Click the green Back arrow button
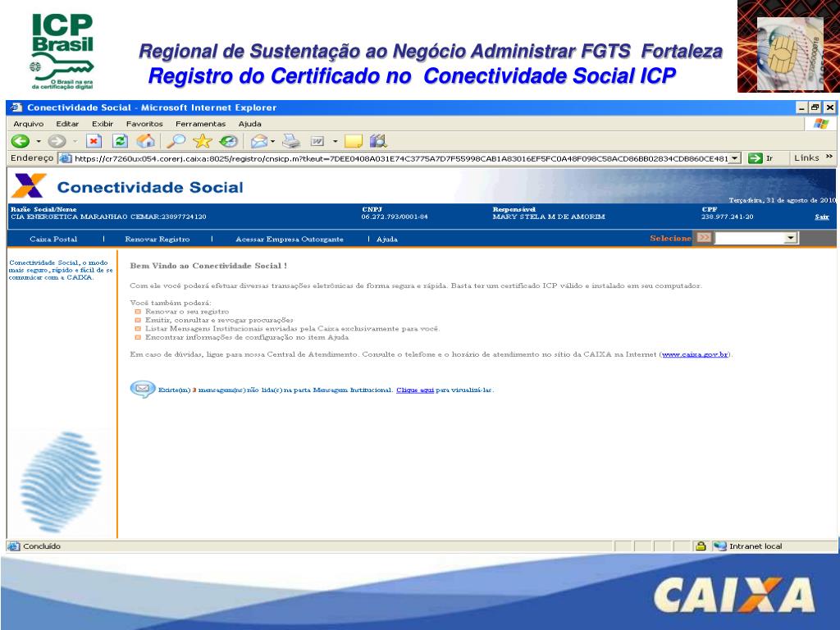 tap(21, 141)
